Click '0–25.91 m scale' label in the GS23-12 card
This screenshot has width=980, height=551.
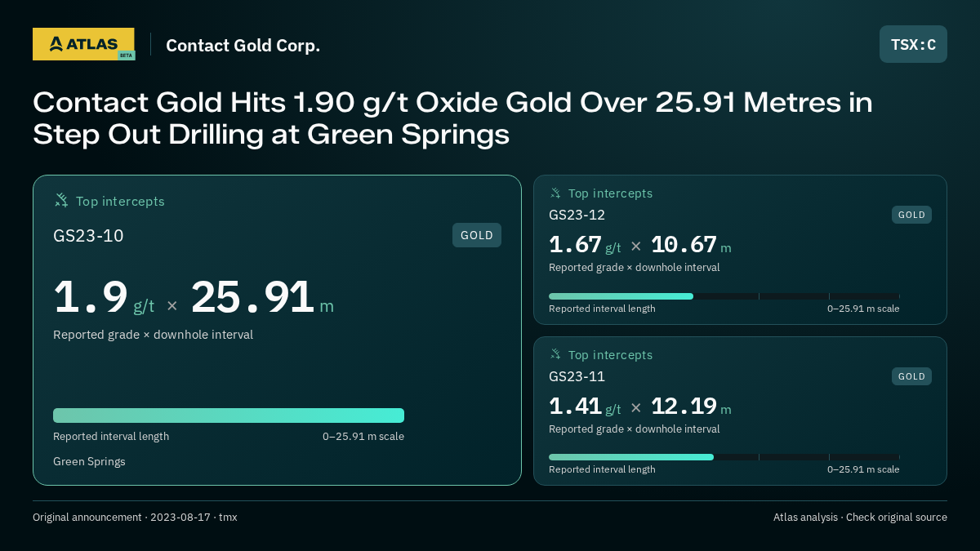click(863, 309)
